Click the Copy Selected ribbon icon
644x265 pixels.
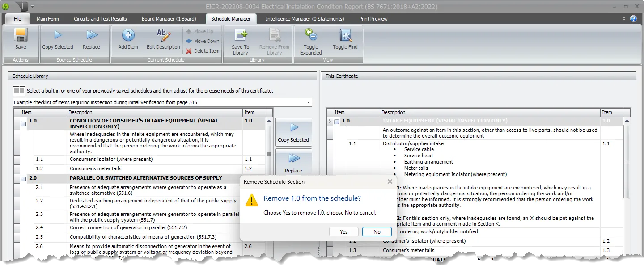point(57,39)
